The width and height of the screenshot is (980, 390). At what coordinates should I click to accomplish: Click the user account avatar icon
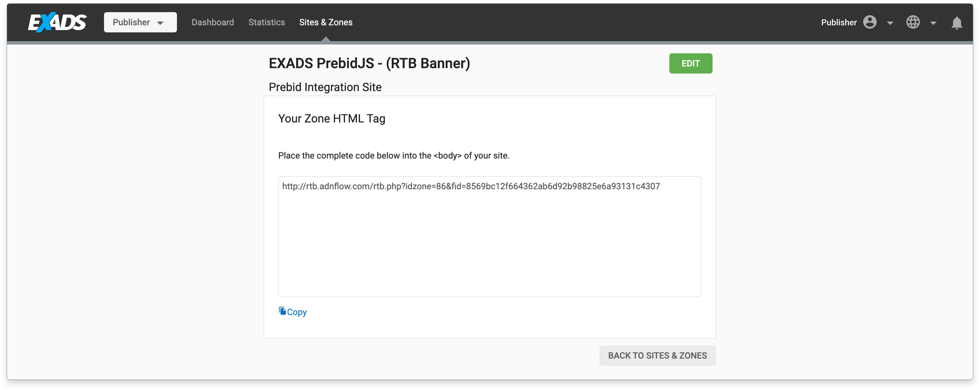point(870,22)
